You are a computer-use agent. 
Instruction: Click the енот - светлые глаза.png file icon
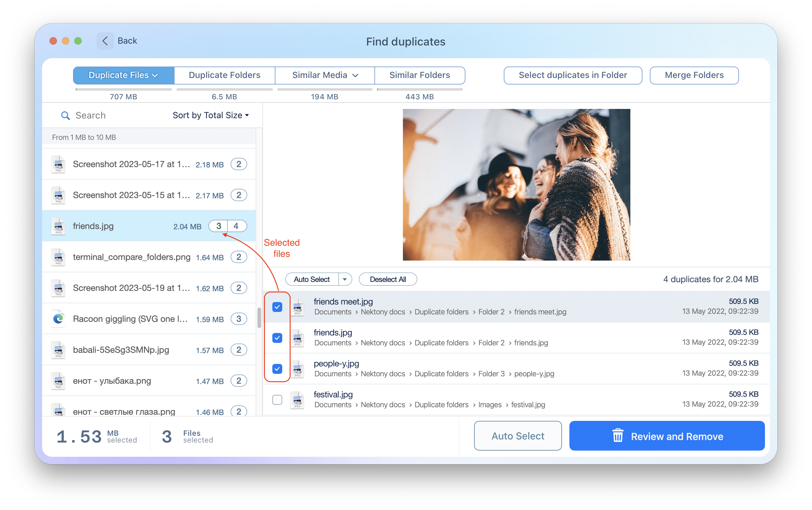(x=58, y=410)
